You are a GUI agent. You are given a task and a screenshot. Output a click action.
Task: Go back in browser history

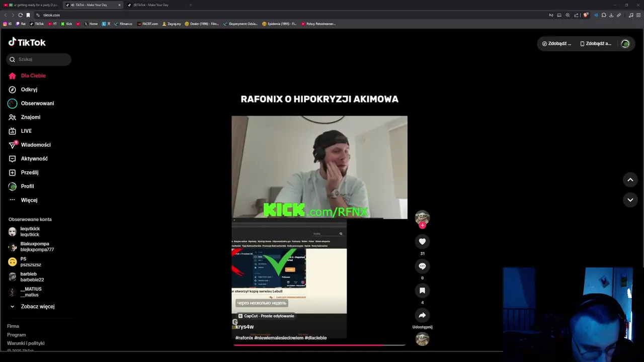pos(6,15)
